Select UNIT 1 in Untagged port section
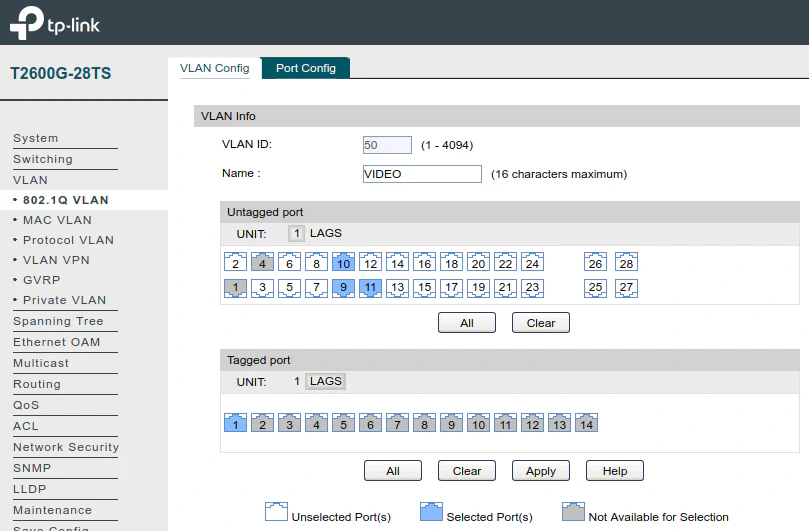809x531 pixels. [296, 233]
